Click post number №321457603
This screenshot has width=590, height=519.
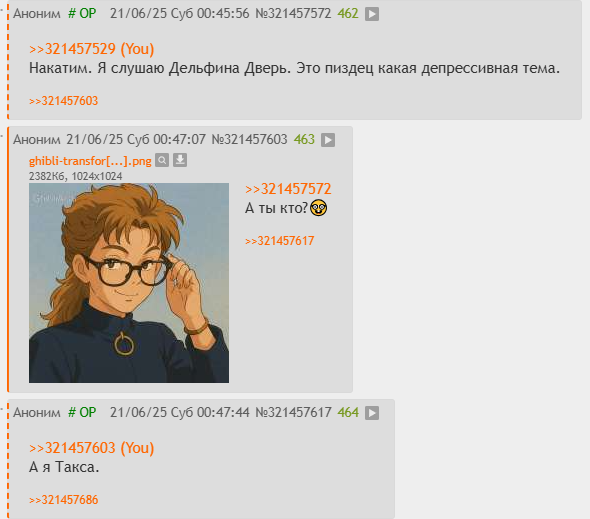(249, 140)
